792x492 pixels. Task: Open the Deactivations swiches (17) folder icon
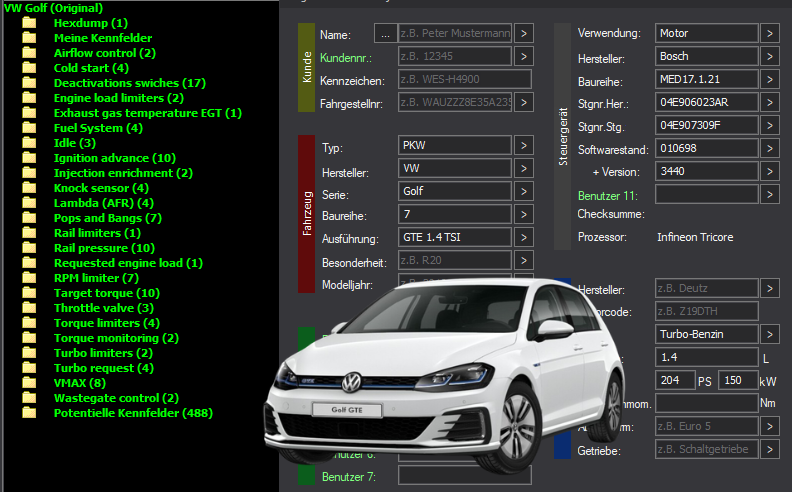[x=29, y=83]
